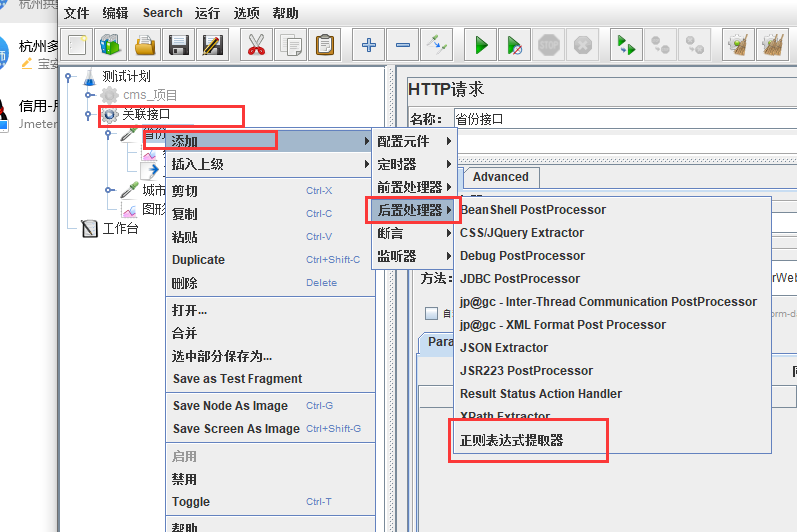The height and width of the screenshot is (532, 797).
Task: Open the Templates toolbar icon
Action: click(x=111, y=45)
